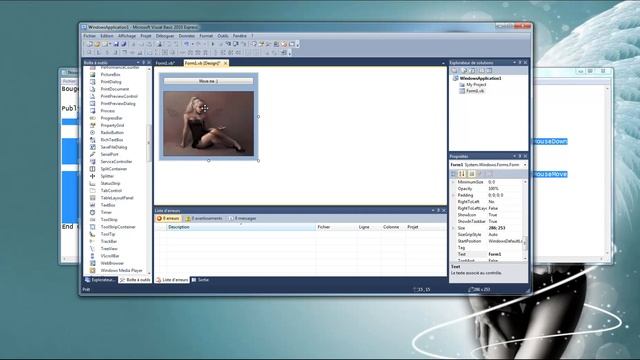Select StatusStrip in the toolbox
Screen dimensions: 640x360
[110, 183]
